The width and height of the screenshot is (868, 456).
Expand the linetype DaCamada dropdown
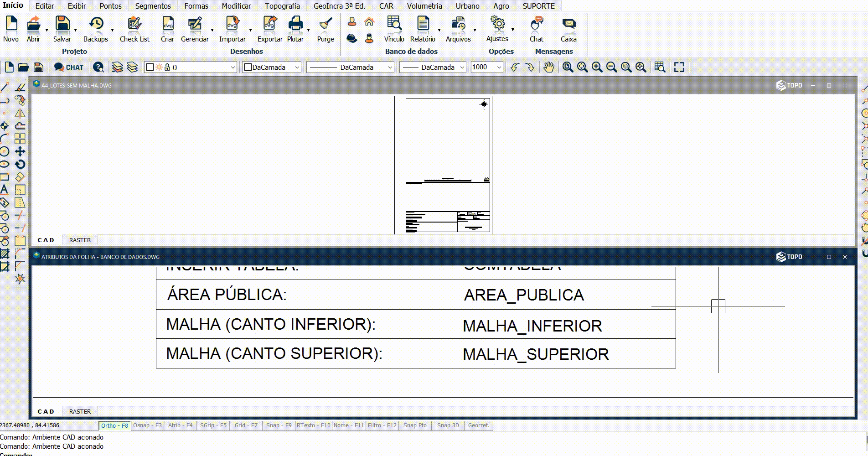[x=391, y=67]
